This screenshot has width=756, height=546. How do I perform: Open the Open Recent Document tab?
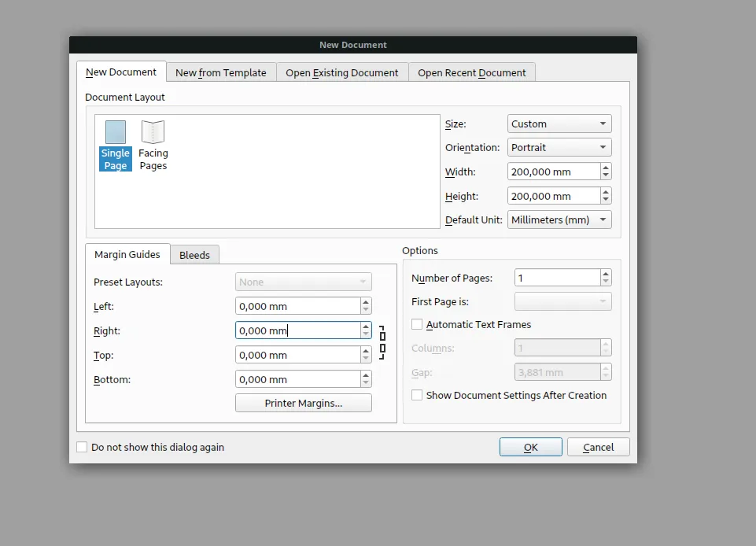coord(471,72)
